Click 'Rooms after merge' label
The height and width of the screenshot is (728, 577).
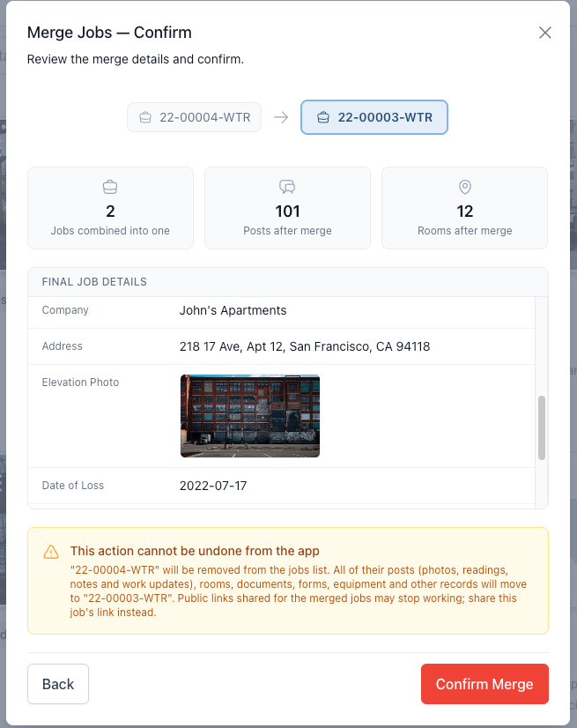[x=464, y=231]
